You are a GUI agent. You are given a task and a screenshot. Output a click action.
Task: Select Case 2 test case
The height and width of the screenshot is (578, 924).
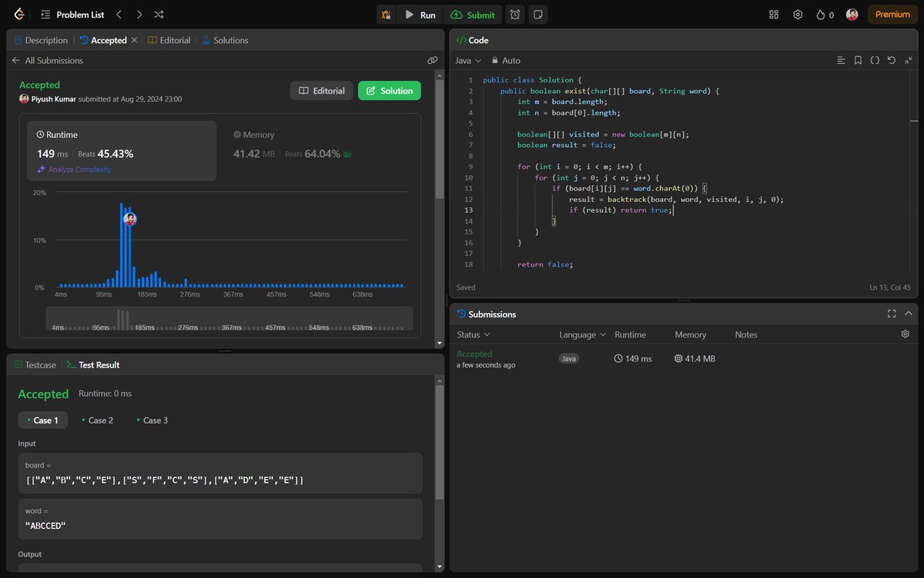click(x=97, y=420)
